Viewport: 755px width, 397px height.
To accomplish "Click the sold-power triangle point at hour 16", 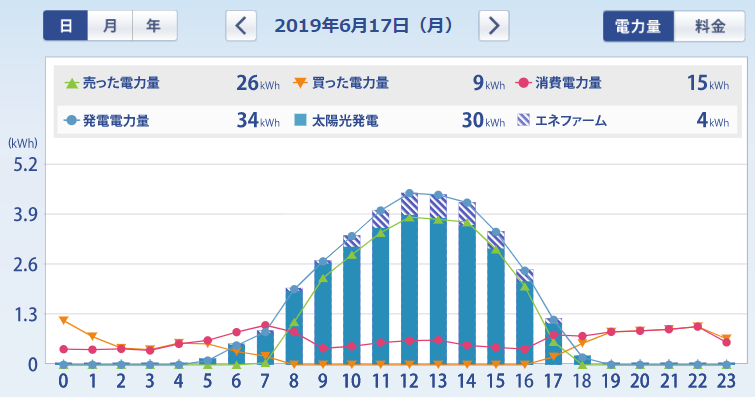I will tap(525, 287).
